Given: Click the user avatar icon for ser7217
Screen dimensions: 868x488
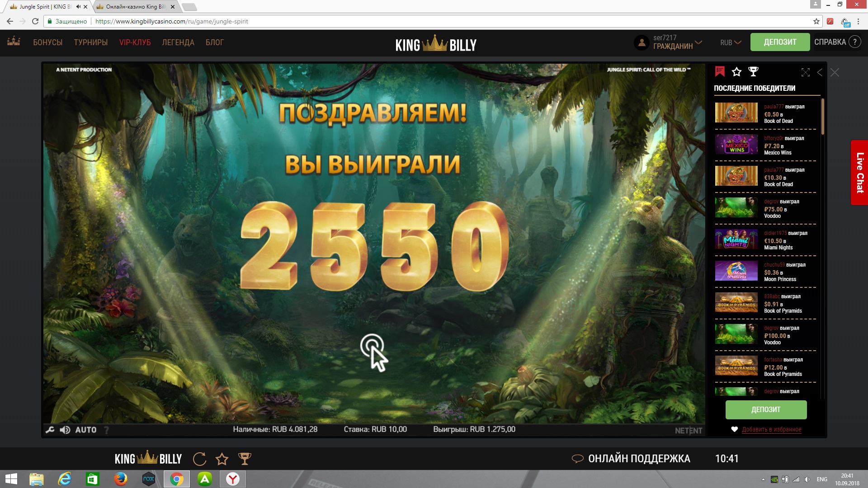Looking at the screenshot, I should 642,42.
